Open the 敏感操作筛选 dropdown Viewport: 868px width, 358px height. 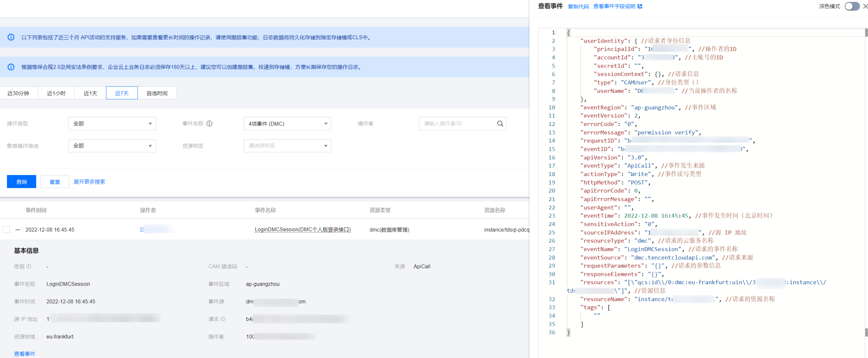pos(112,146)
